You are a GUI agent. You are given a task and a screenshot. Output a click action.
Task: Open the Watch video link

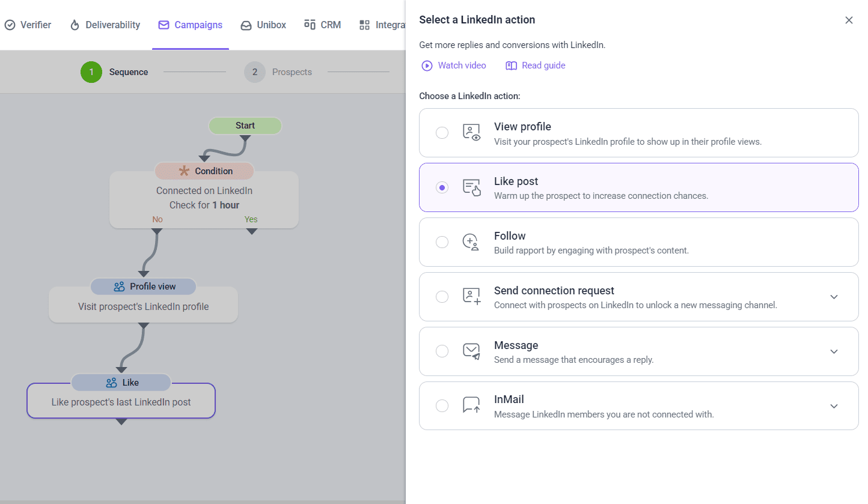(x=461, y=65)
